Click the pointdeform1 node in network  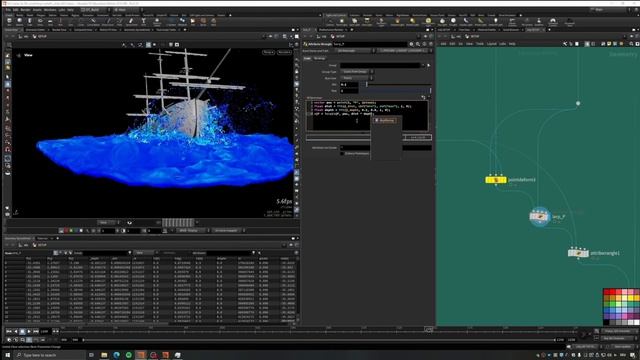pos(496,180)
